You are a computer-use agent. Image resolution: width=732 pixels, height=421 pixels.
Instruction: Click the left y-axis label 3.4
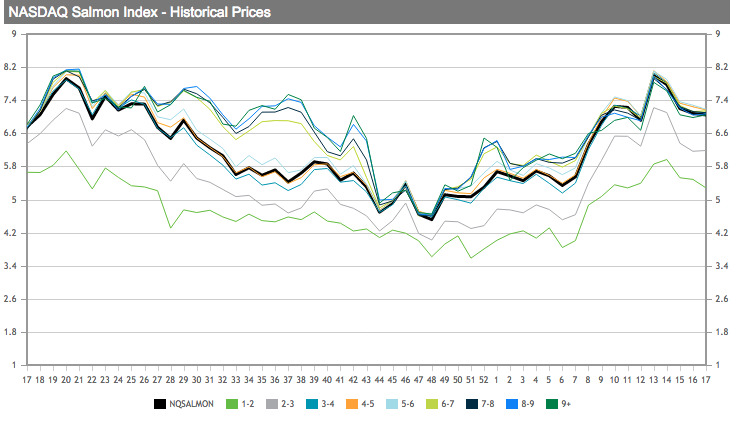coord(10,266)
